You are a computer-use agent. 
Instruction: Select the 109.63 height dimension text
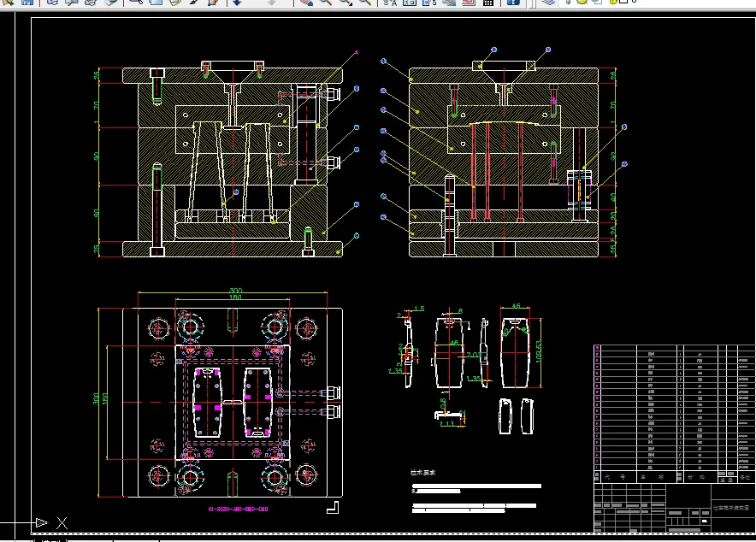(x=538, y=351)
